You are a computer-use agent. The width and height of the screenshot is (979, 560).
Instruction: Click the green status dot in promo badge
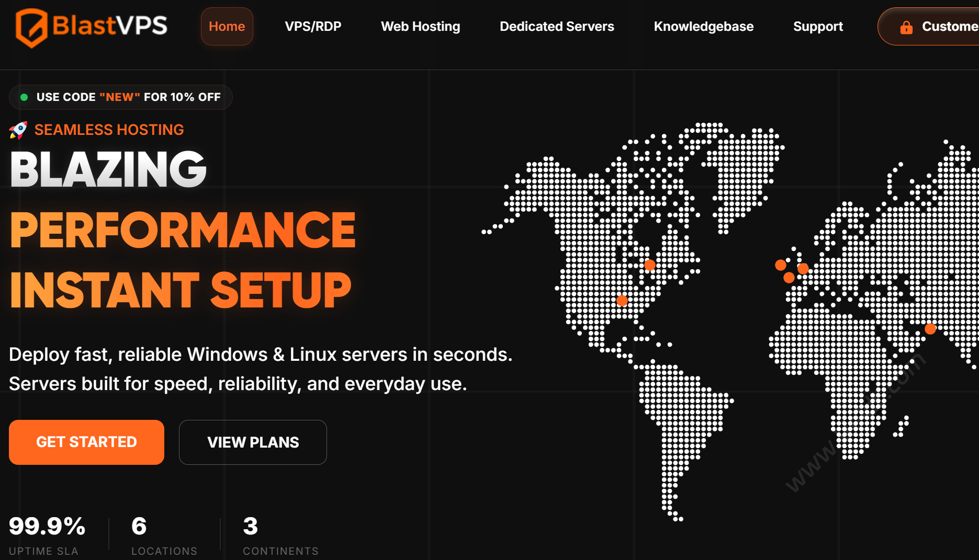(x=24, y=97)
